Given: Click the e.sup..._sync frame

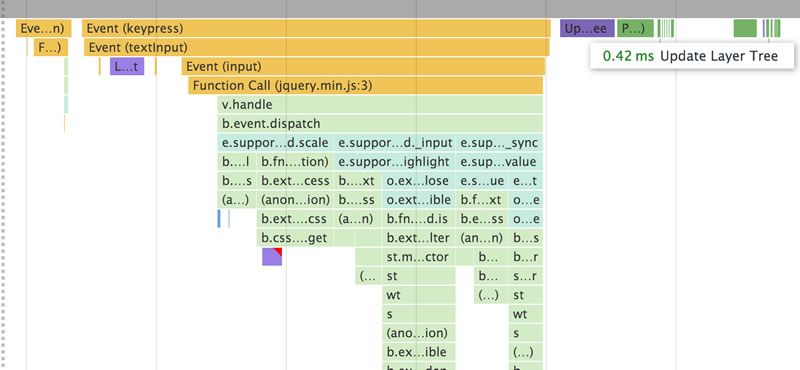Looking at the screenshot, I should tap(499, 143).
